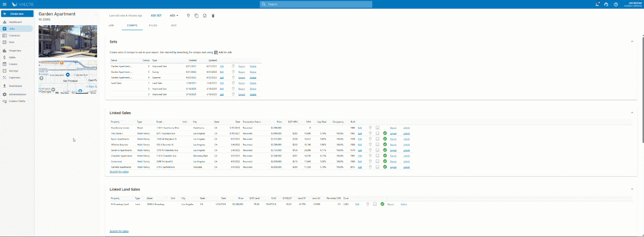Toggle green check for The Gloria J
The width and height of the screenshot is (644, 237).
385,133
